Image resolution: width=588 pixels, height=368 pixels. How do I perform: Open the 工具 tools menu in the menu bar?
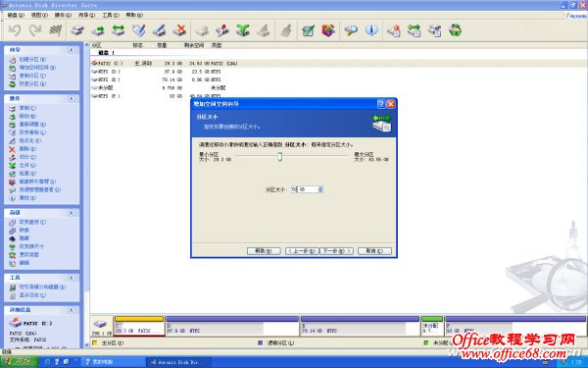[111, 15]
